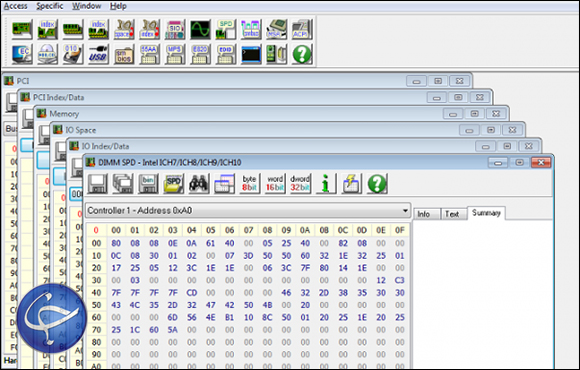Select hex cell 5A in row 70
The width and height of the screenshot is (580, 370).
[173, 330]
